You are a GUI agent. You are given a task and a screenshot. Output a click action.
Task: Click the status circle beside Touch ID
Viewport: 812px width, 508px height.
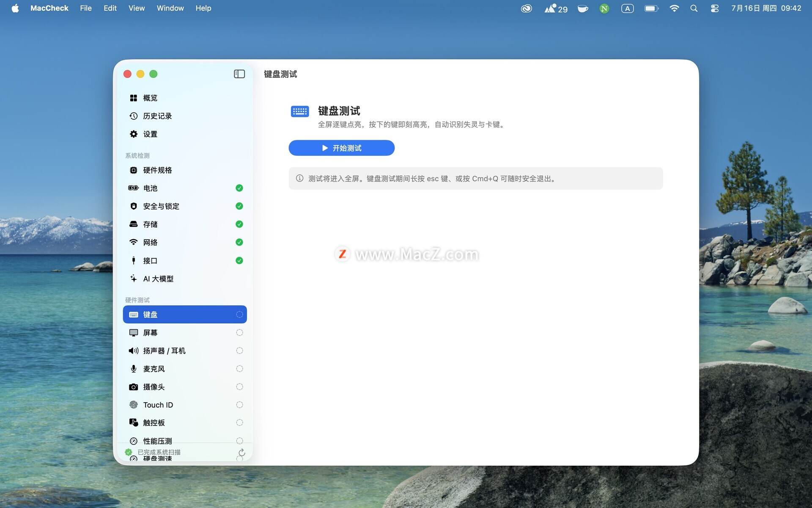tap(239, 405)
